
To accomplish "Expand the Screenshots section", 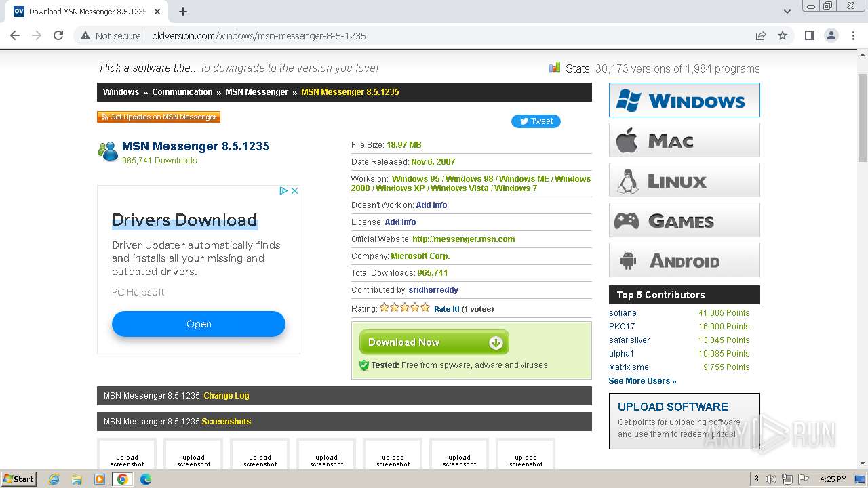I will [226, 422].
